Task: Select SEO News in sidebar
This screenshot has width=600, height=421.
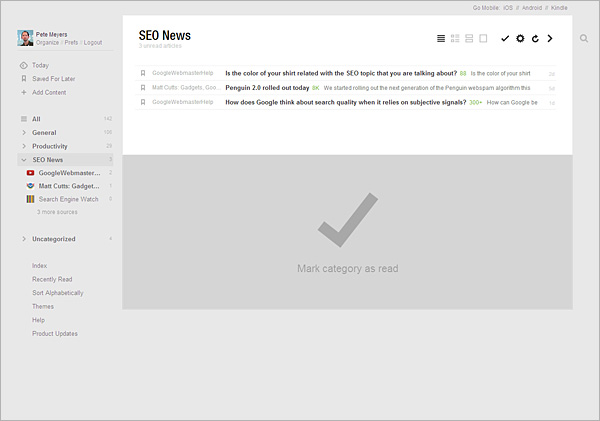Action: 47,160
